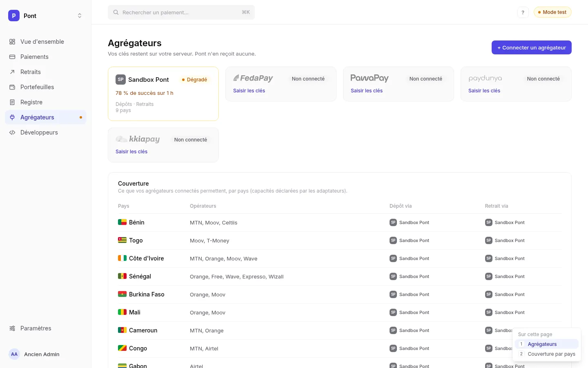The width and height of the screenshot is (588, 368).
Task: Click Saisir les clés for kkiapay
Action: point(131,152)
